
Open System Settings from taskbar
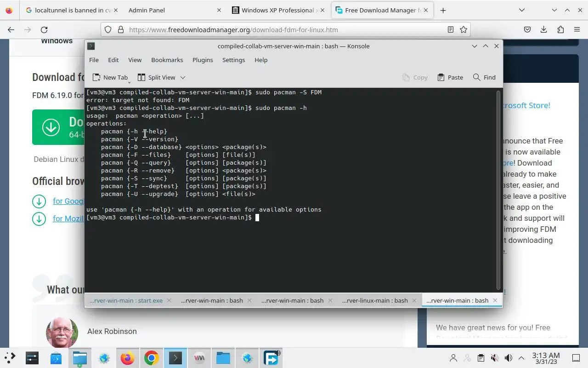pyautogui.click(x=32, y=358)
